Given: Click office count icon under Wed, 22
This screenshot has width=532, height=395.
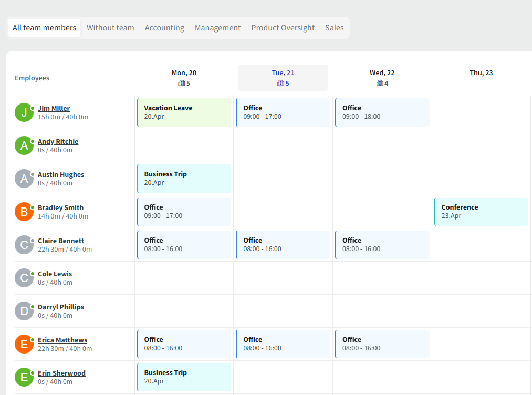Looking at the screenshot, I should (x=380, y=84).
